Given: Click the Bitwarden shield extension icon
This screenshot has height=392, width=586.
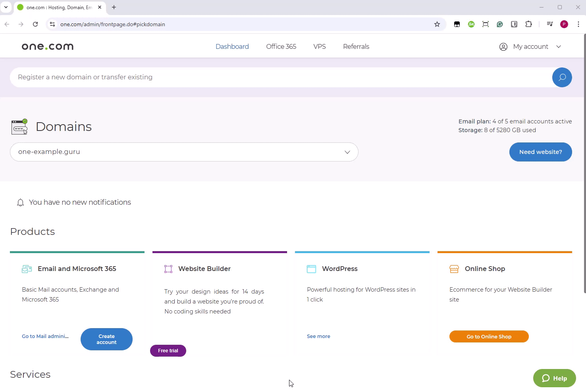Looking at the screenshot, I should click(x=514, y=24).
